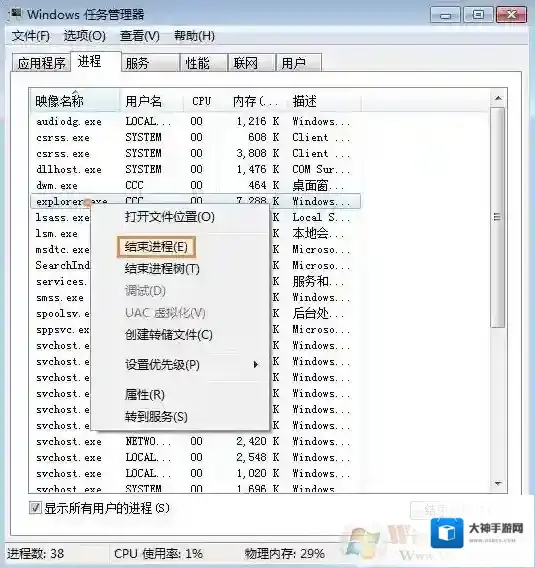
Task: Select the dllhost.exe process row
Action: click(196, 169)
